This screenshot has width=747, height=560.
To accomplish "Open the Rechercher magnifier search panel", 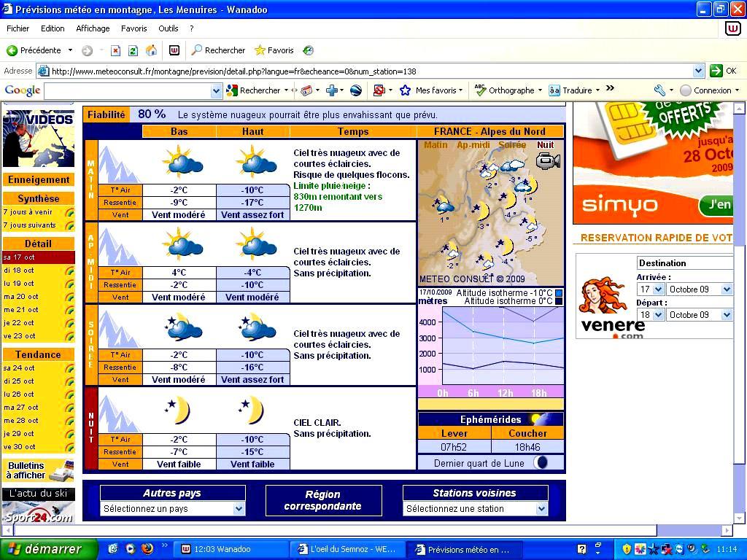I will (x=197, y=50).
